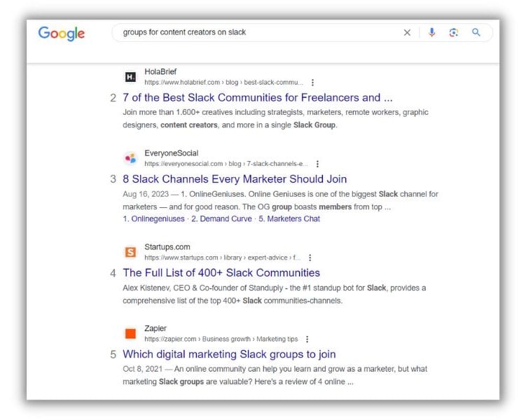This screenshot has height=420, width=526.
Task: Start voice search with microphone icon
Action: click(x=431, y=32)
